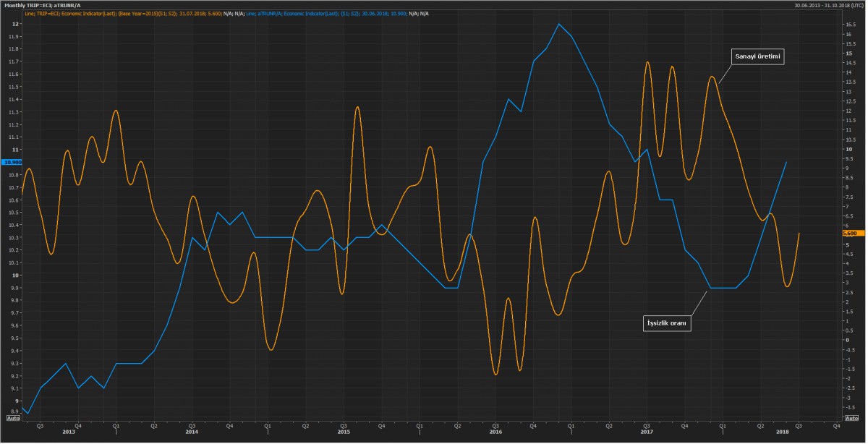This screenshot has height=444, width=868.
Task: Select 2014 on the time axis
Action: 192,432
